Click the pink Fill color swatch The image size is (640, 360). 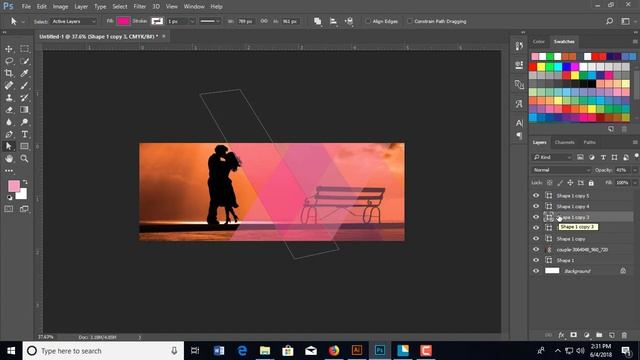(123, 21)
